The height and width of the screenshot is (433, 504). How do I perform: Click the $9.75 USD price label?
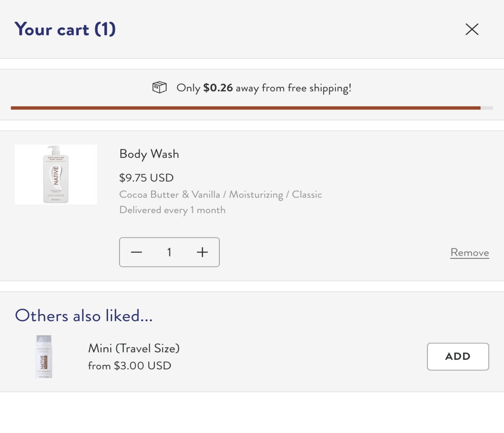(x=146, y=177)
